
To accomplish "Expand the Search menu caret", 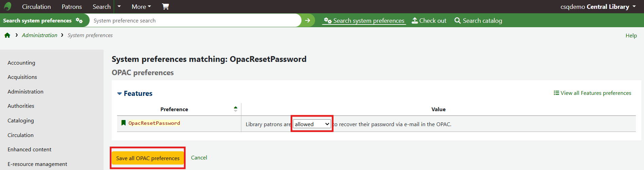I will (119, 6).
